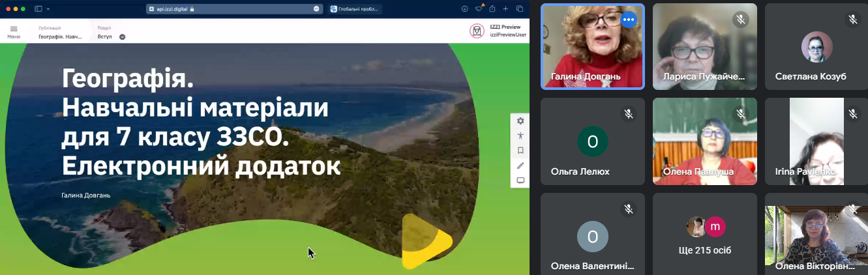Click the muted mic icon on Ольга Лелюх tile
Viewport: 868px width, 275px height.
[x=629, y=114]
